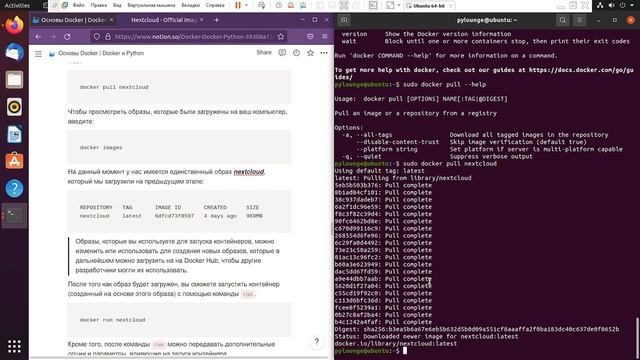
Task: Click Firefox back arrow
Action: point(38,37)
